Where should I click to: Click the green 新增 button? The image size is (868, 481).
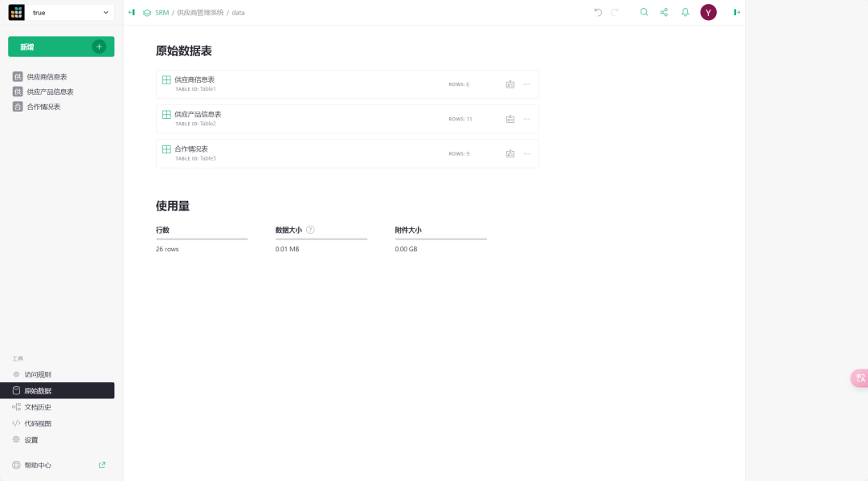pos(61,47)
